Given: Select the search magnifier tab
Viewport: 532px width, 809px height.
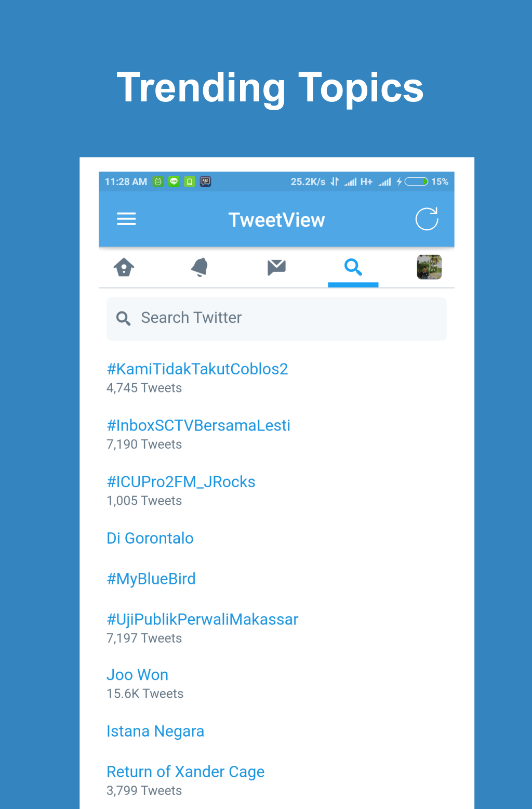Looking at the screenshot, I should (x=353, y=267).
